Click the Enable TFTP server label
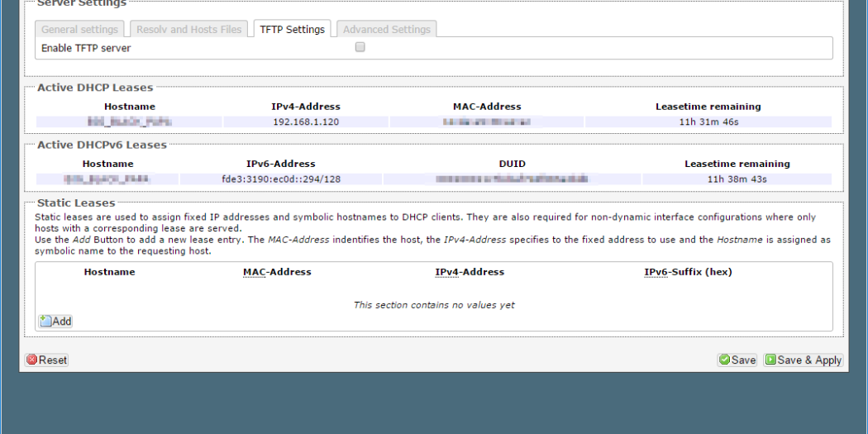Image resolution: width=868 pixels, height=434 pixels. [86, 48]
